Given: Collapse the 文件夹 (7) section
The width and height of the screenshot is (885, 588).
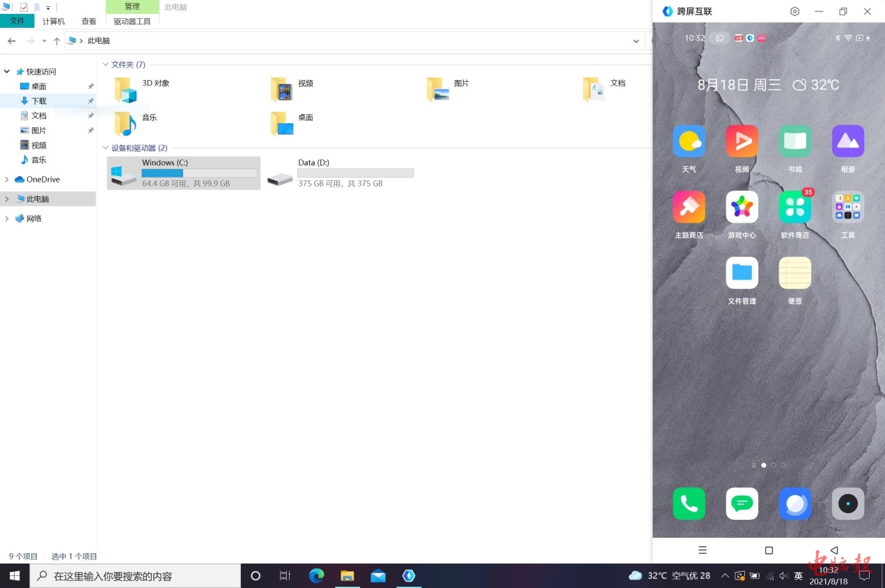Looking at the screenshot, I should click(x=106, y=65).
